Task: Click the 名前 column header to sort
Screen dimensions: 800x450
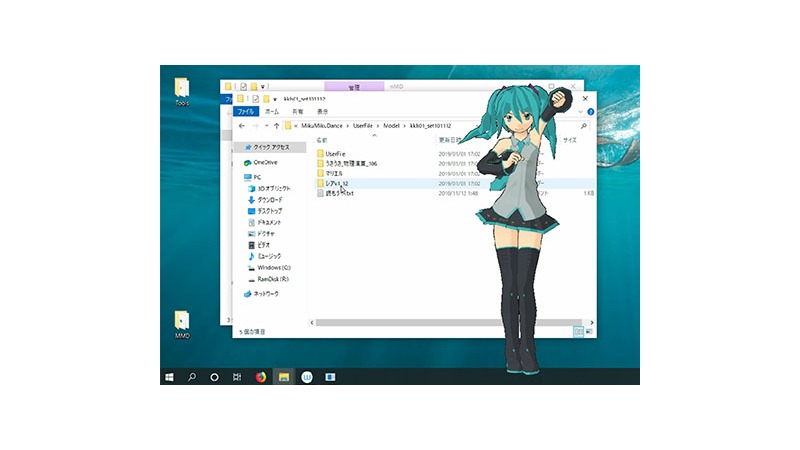Action: pos(322,141)
